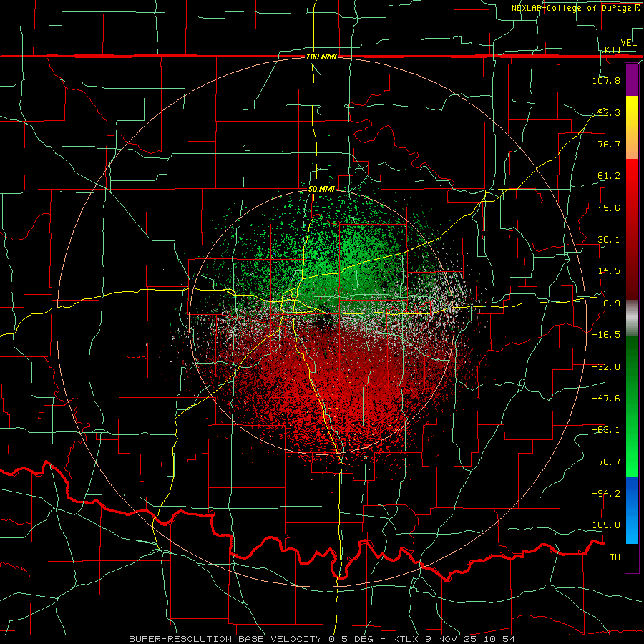Select the VEL legend title
The image size is (644, 644).
pyautogui.click(x=628, y=43)
